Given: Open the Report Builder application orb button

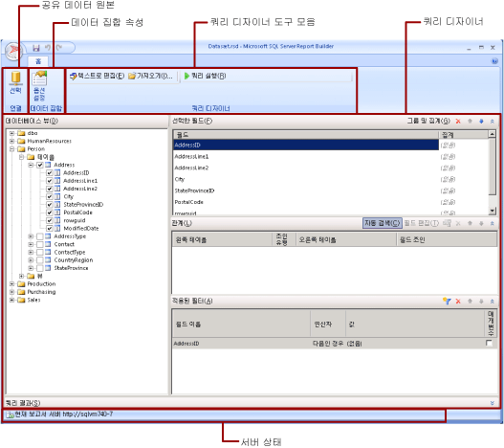Looking at the screenshot, I should tap(13, 51).
